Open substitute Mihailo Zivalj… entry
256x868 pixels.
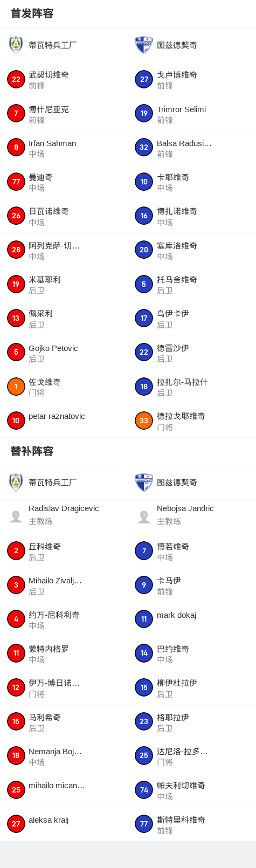pyautogui.click(x=64, y=585)
